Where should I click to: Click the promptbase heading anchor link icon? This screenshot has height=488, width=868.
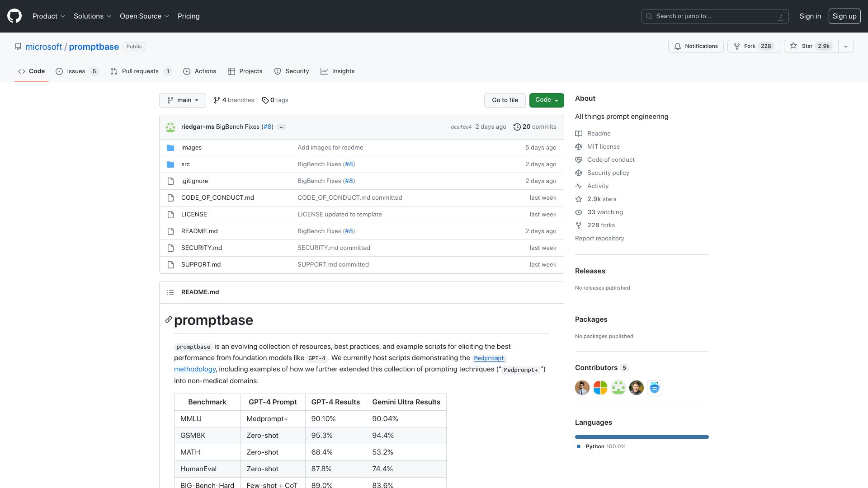click(169, 320)
